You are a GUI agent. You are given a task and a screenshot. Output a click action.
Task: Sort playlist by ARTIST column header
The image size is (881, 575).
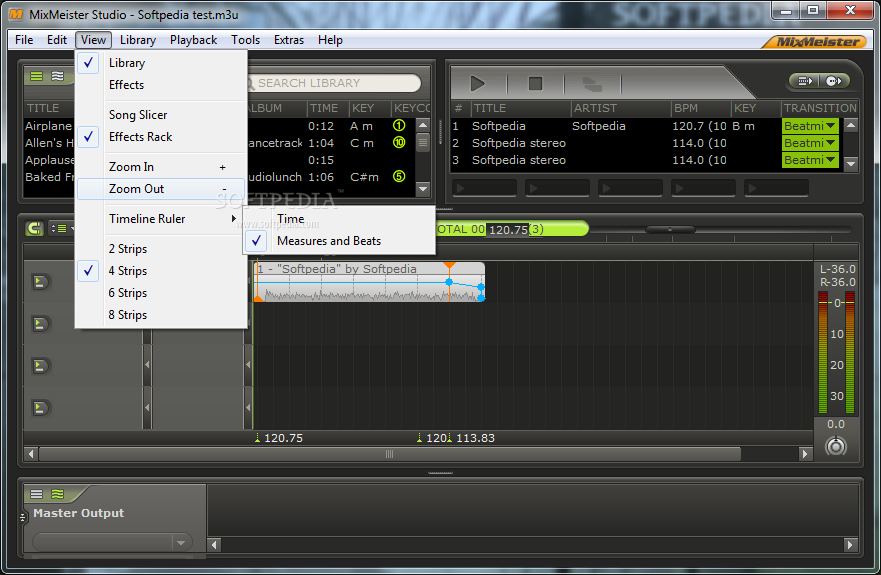(620, 108)
